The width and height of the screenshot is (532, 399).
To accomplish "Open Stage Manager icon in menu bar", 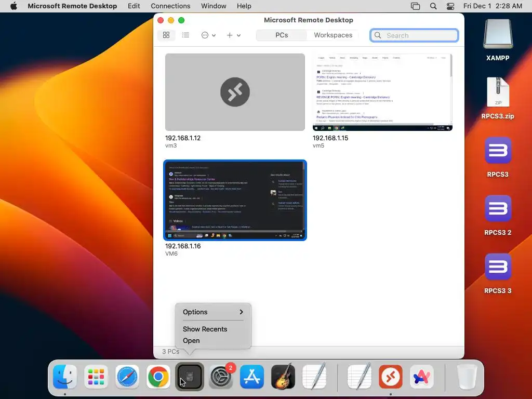I will [415, 6].
